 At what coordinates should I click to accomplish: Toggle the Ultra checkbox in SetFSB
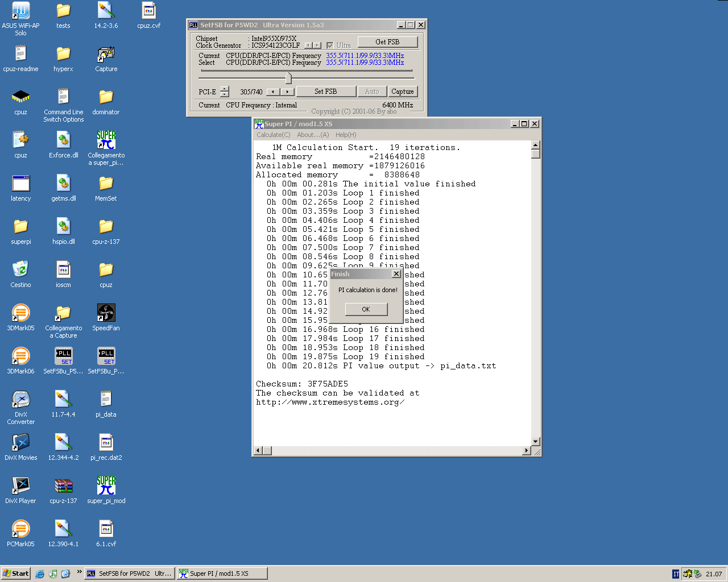(329, 45)
